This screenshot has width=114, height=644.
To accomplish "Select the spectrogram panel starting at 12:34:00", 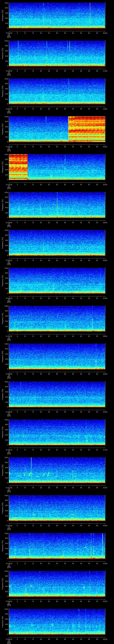I will pos(57,205).
